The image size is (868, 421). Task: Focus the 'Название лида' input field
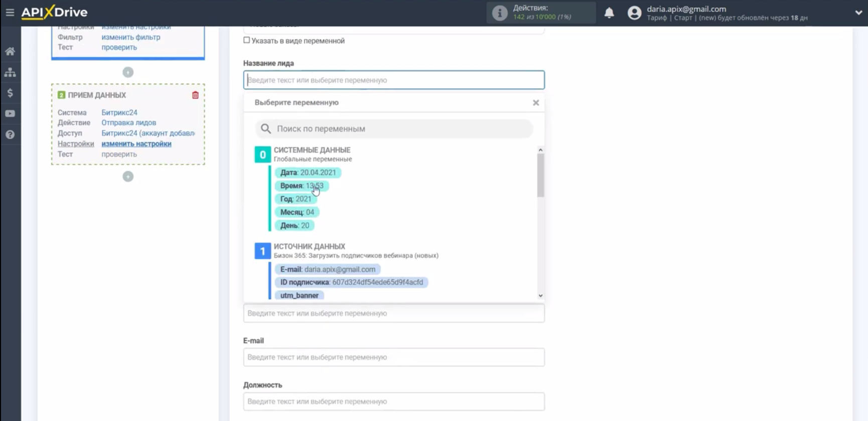[394, 80]
